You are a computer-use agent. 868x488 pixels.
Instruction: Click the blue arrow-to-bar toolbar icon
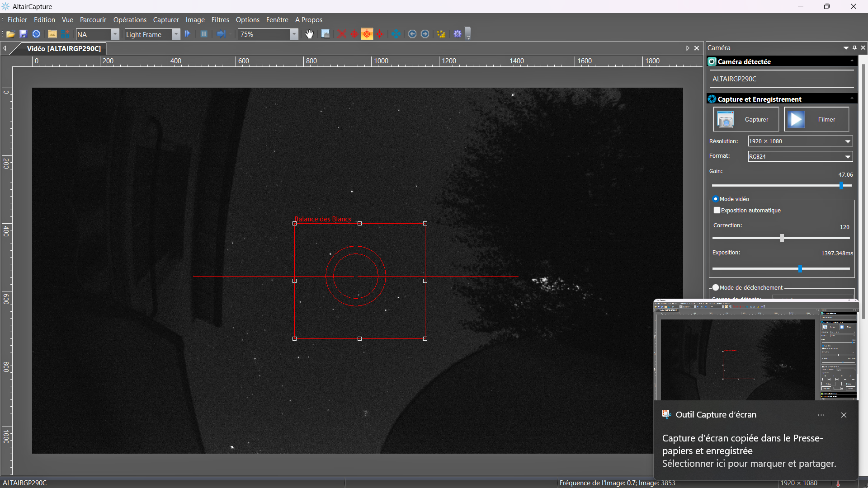pos(221,34)
